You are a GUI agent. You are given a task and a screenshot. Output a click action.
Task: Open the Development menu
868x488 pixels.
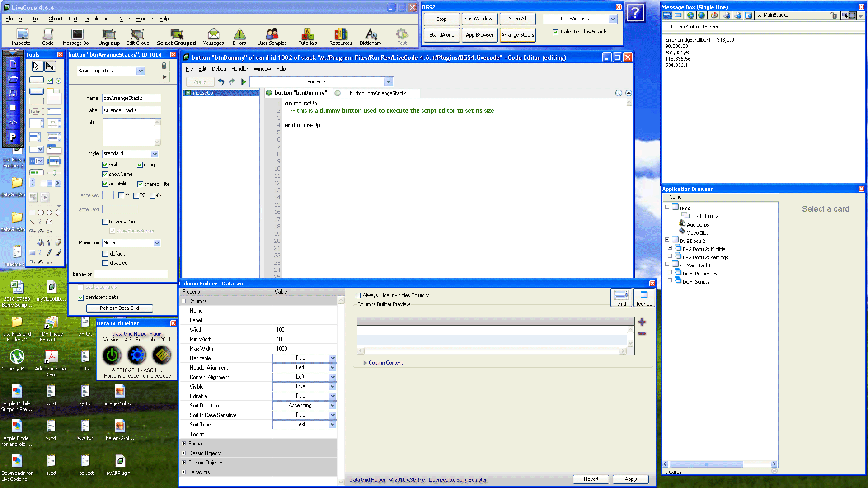[x=99, y=19]
